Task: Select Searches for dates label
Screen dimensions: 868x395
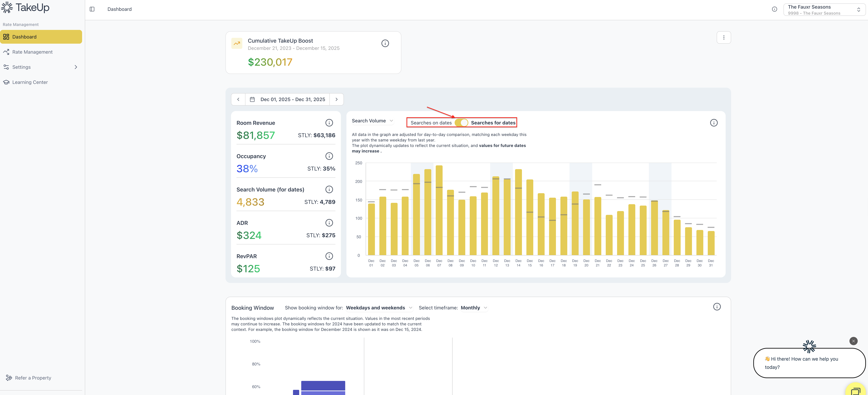Action: tap(493, 123)
